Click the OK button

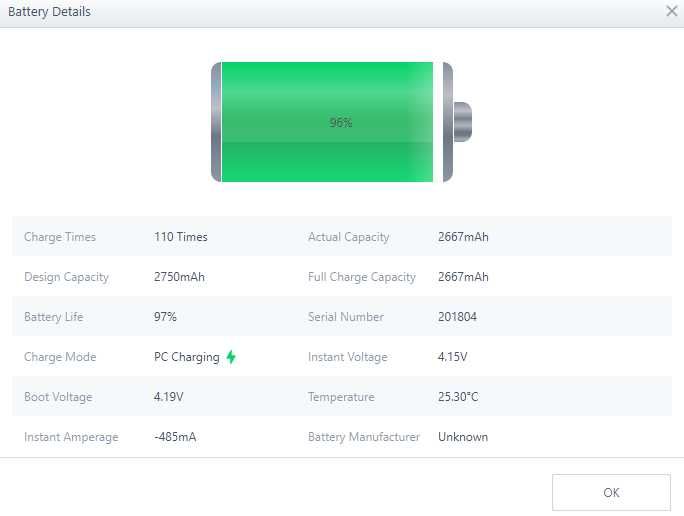click(x=611, y=492)
